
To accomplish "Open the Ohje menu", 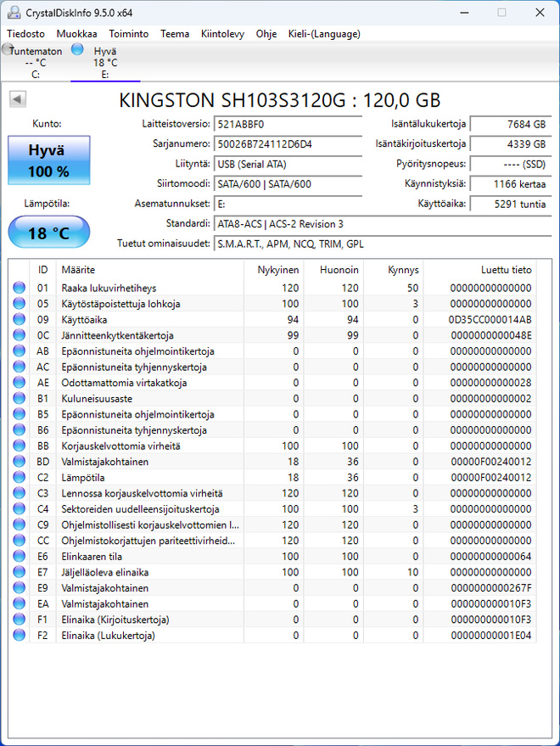I will (266, 34).
